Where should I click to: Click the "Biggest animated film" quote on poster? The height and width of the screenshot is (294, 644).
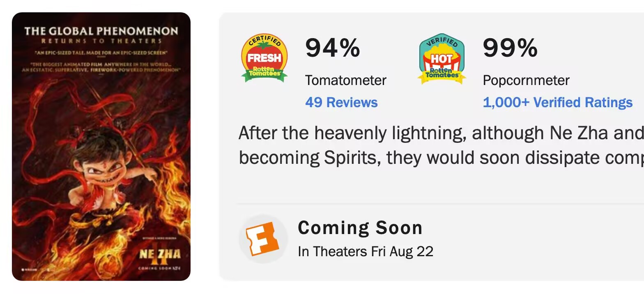click(x=101, y=67)
